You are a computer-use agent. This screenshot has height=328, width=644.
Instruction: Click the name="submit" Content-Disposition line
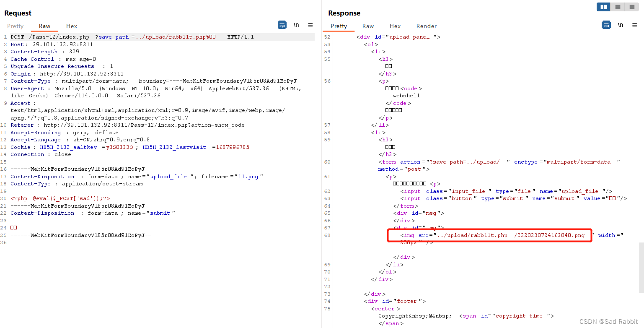[93, 213]
